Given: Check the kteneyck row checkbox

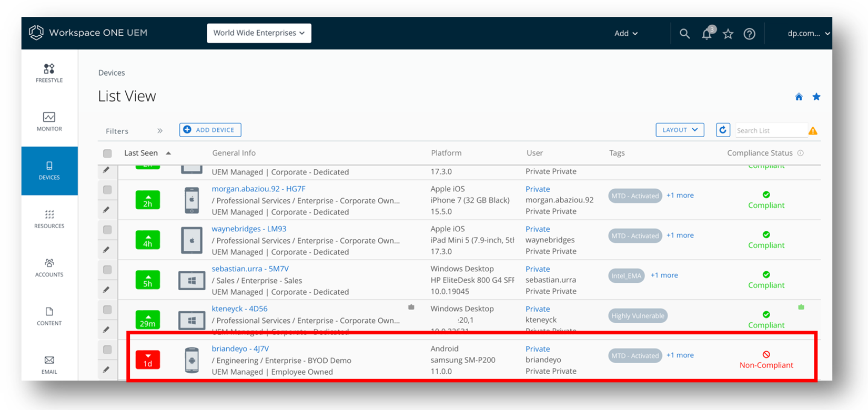Looking at the screenshot, I should 107,310.
